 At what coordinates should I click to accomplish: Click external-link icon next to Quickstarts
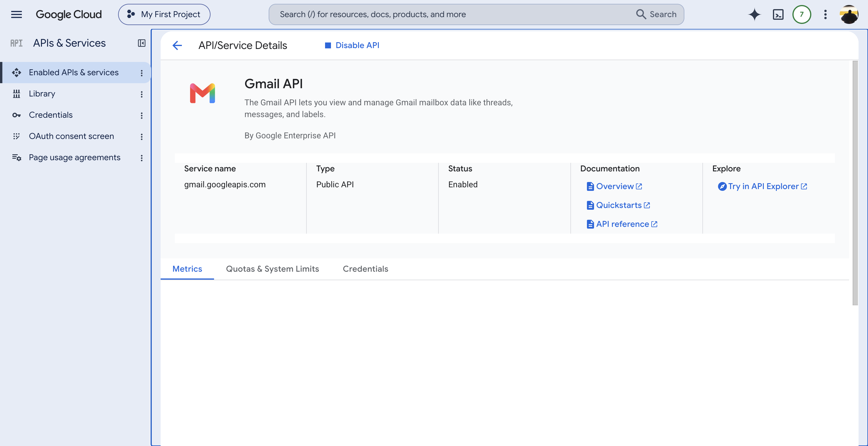[647, 205]
